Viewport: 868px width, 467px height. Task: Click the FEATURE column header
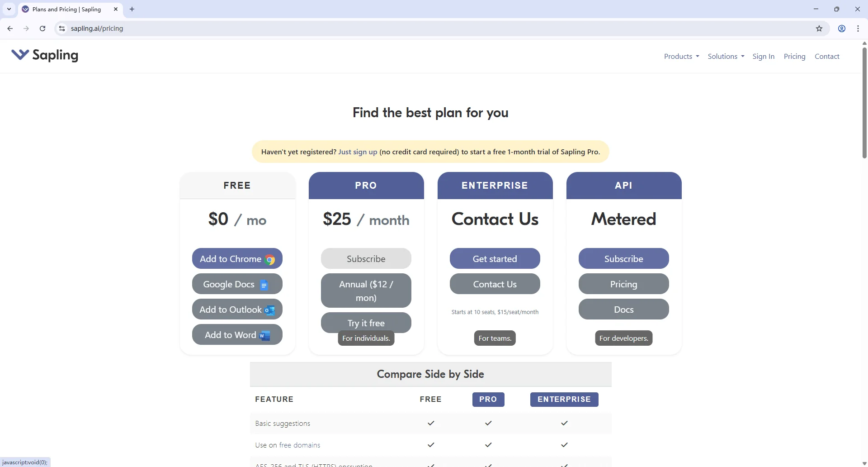(274, 399)
